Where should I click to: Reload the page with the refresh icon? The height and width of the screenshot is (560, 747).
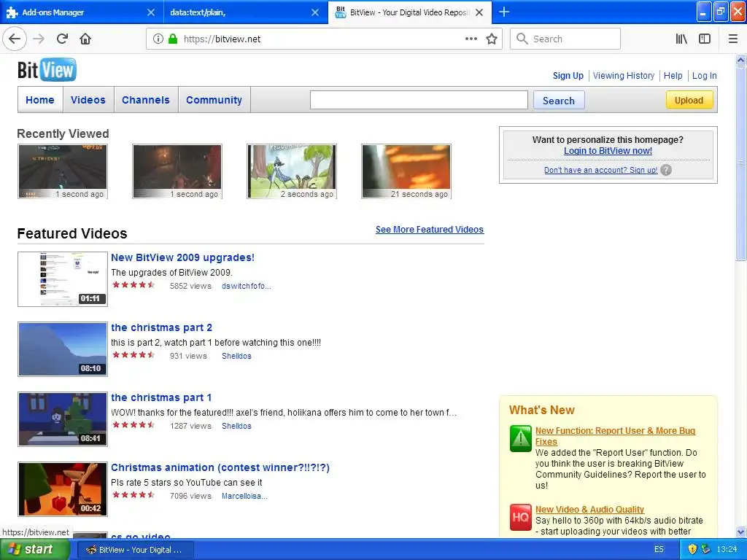coord(62,39)
